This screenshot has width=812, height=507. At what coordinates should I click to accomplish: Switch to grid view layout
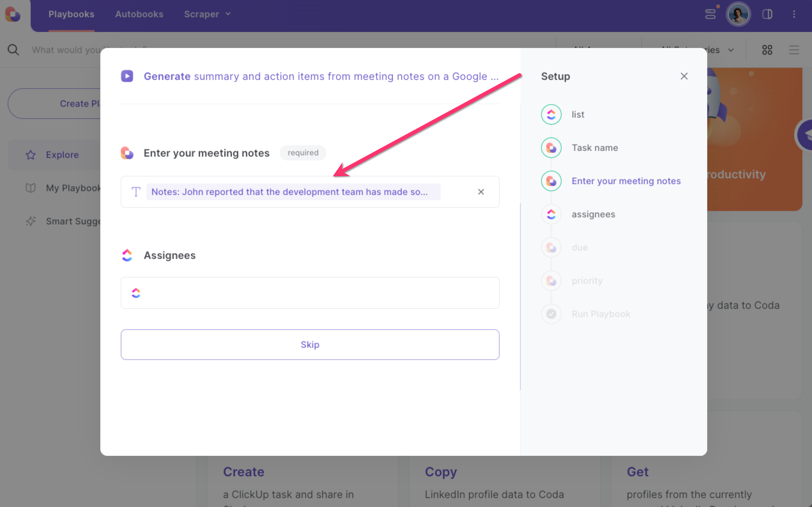click(767, 50)
